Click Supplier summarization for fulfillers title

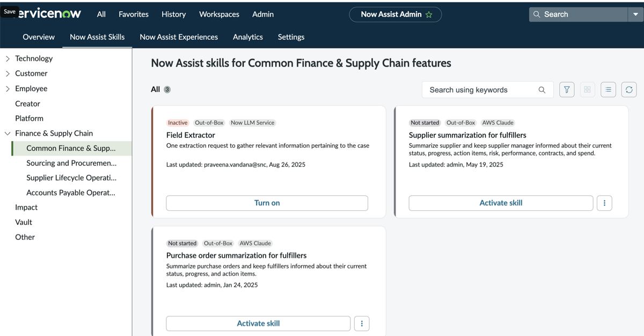(x=467, y=135)
